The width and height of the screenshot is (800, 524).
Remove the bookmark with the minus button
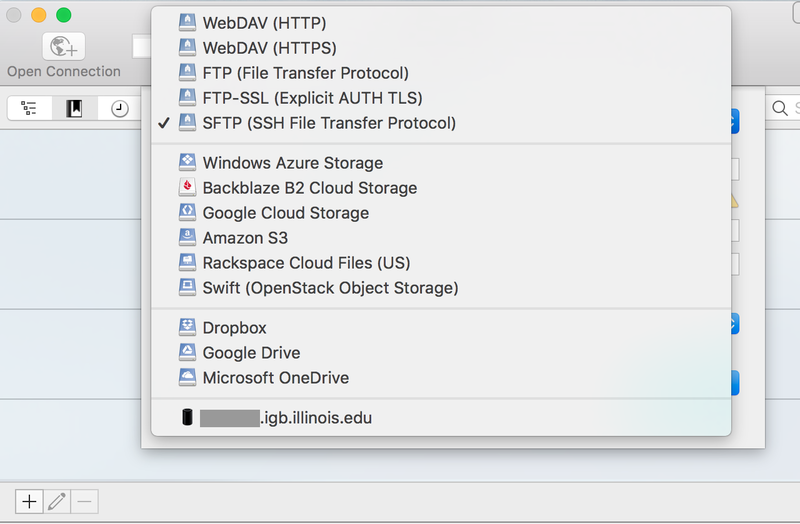click(x=84, y=501)
